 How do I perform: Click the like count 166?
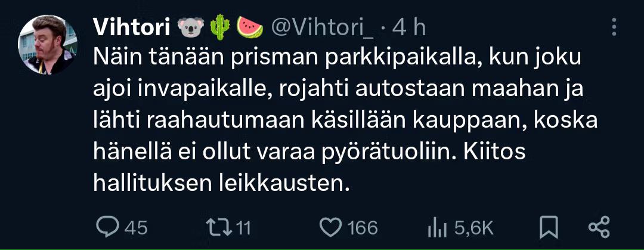pos(362,228)
